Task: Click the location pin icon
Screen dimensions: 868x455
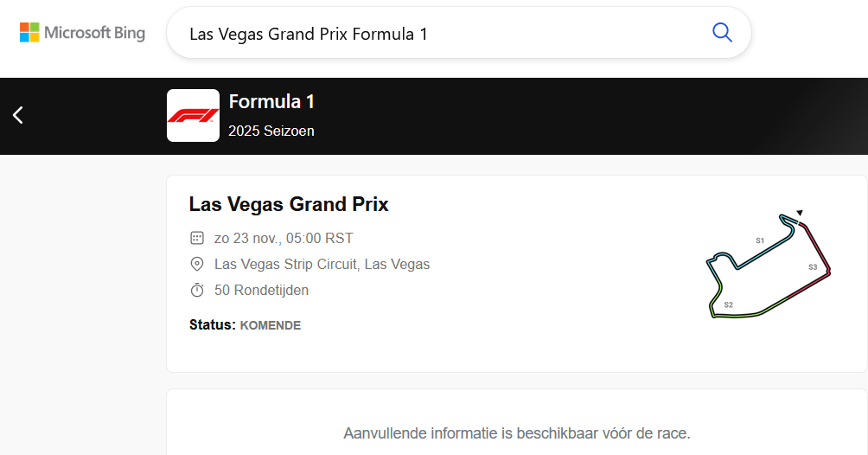Action: pyautogui.click(x=197, y=264)
